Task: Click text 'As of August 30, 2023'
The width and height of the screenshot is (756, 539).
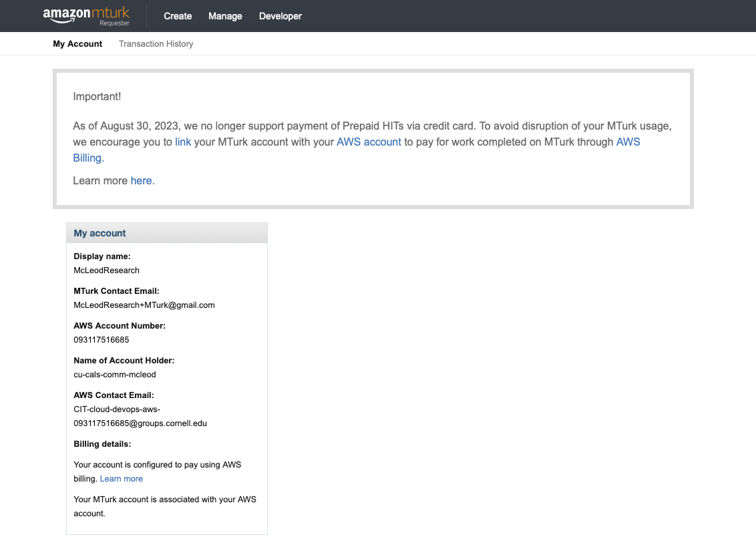Action: click(126, 126)
